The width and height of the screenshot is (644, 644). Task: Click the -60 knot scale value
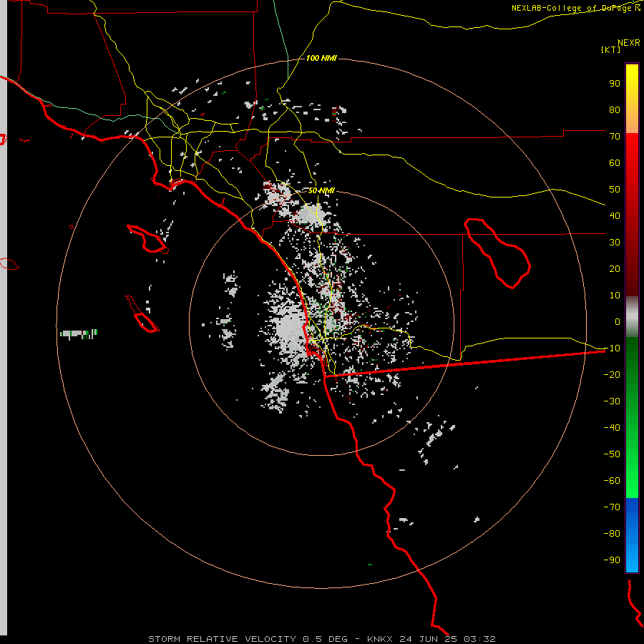(612, 481)
